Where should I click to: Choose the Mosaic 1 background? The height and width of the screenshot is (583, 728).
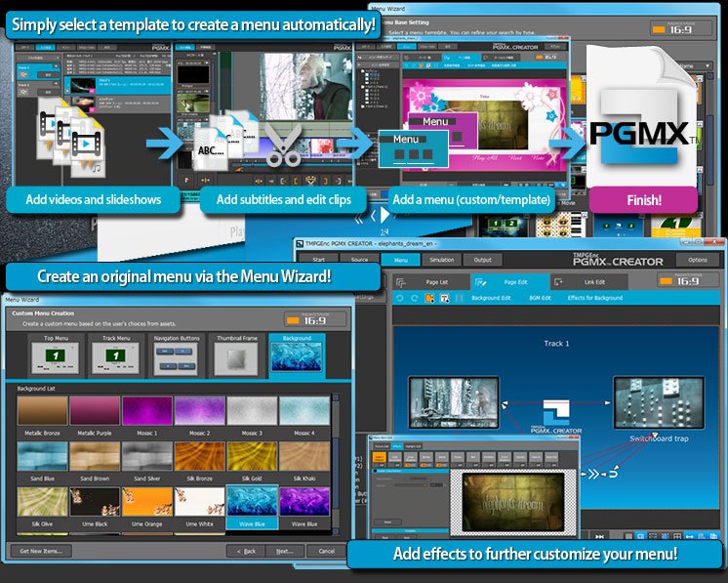pos(147,416)
